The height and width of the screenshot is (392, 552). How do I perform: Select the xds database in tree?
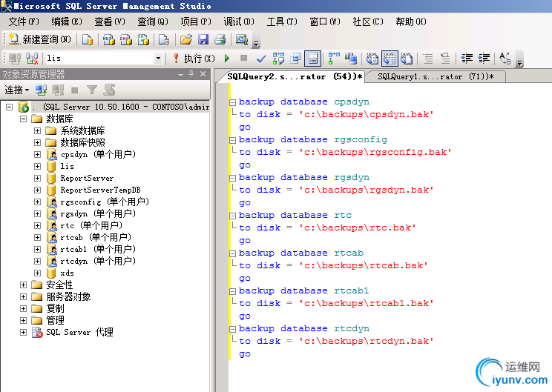point(68,273)
